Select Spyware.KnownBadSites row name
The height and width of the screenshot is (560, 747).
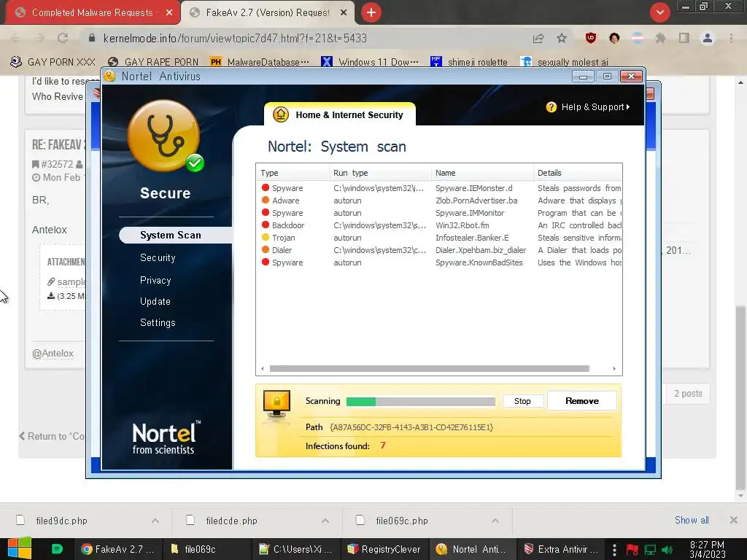(x=479, y=262)
